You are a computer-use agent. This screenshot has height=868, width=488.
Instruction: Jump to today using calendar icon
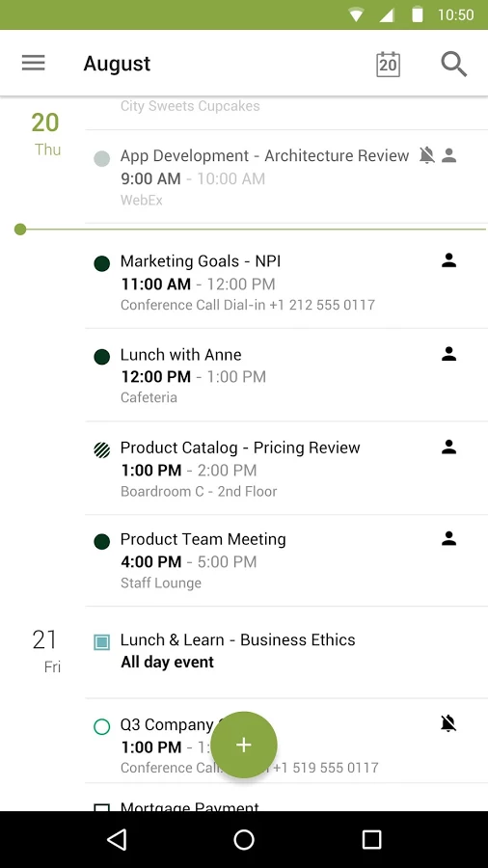388,65
